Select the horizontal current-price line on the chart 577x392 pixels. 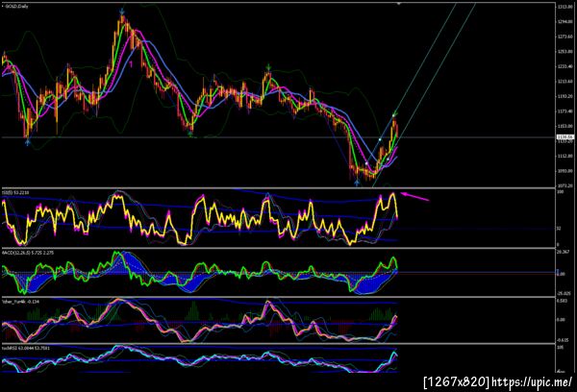coord(278,137)
